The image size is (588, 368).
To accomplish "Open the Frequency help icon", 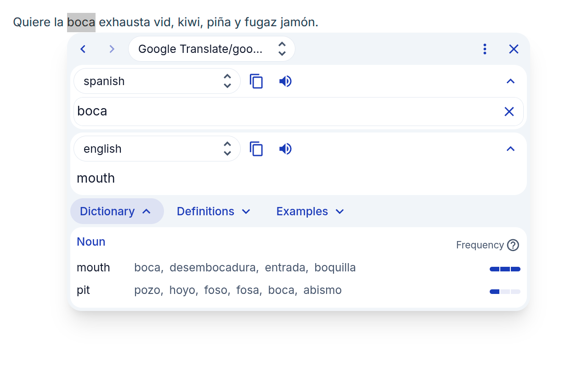I will point(513,245).
